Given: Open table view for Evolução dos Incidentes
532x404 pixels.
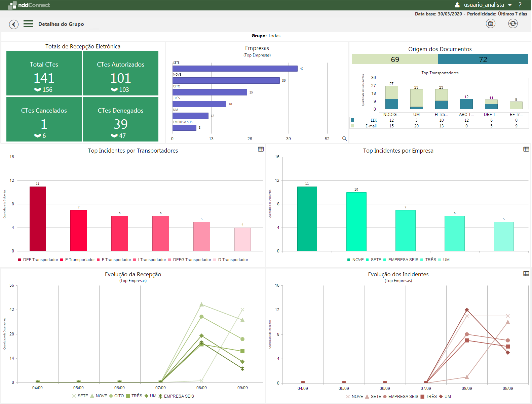Looking at the screenshot, I should (x=526, y=274).
